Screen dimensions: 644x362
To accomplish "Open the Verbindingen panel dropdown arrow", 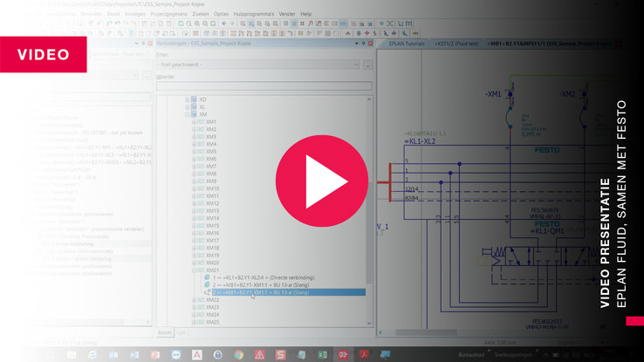I will [x=357, y=43].
